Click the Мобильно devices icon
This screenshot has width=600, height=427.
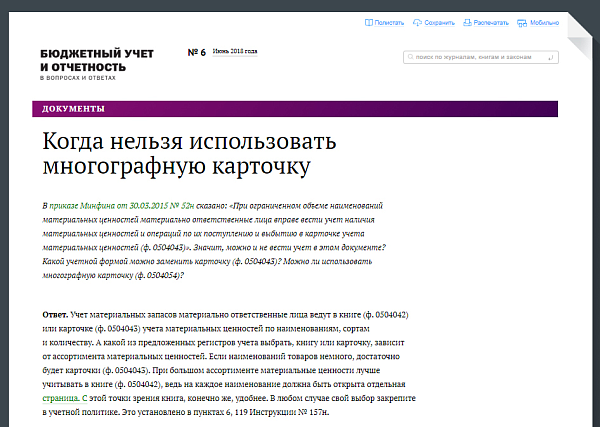pos(522,23)
